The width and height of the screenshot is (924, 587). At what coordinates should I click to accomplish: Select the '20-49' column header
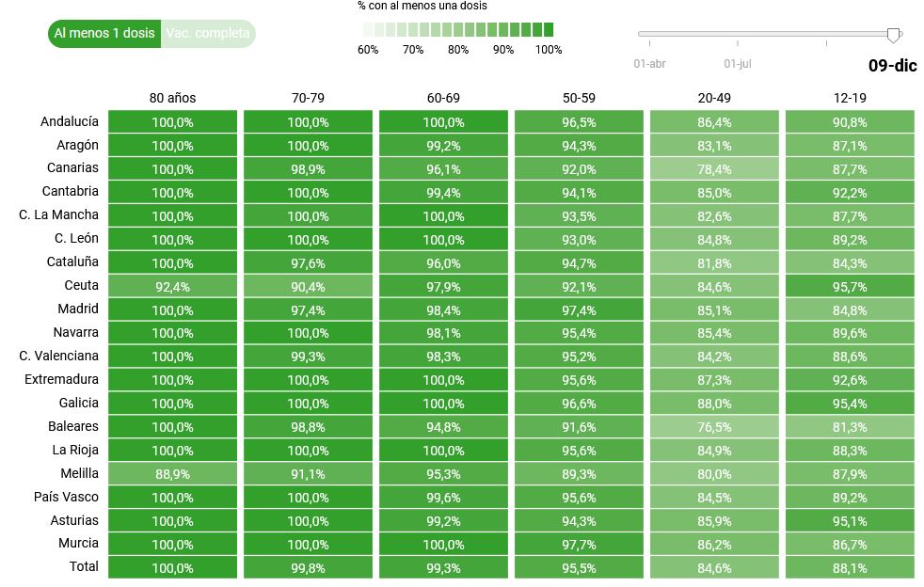click(714, 98)
